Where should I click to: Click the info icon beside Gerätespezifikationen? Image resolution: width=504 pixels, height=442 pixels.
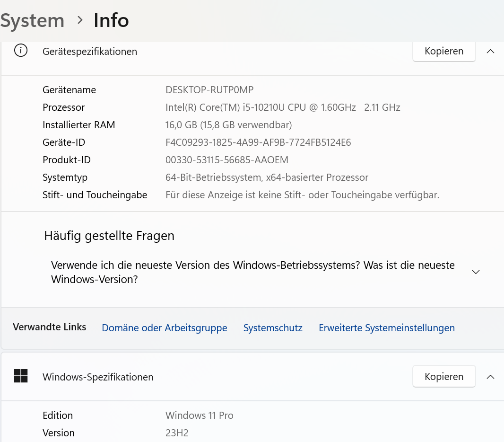click(21, 51)
